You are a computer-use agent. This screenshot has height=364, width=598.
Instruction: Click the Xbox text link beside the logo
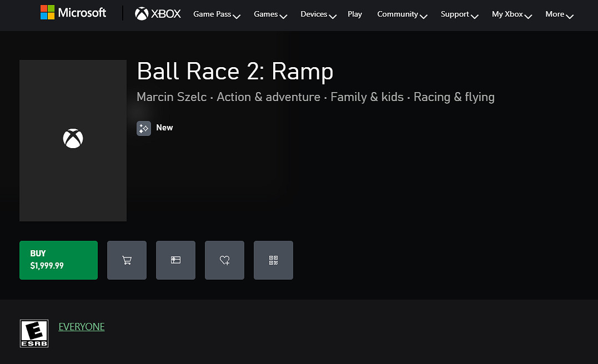tap(165, 13)
